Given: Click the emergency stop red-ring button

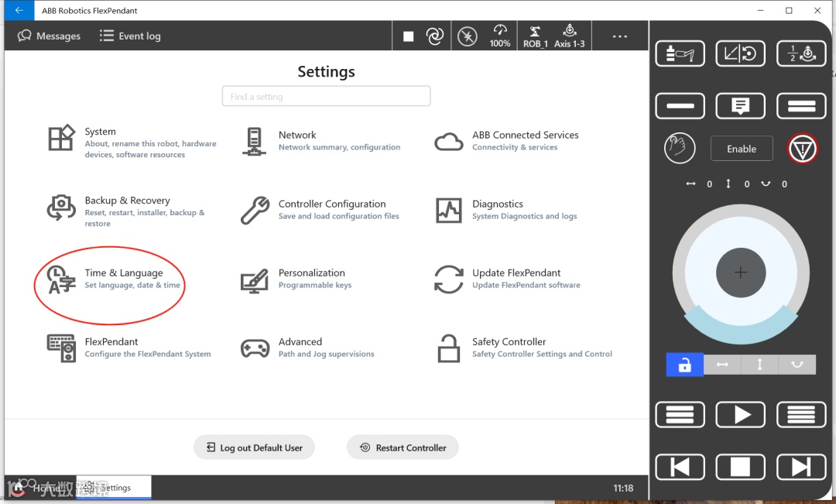Looking at the screenshot, I should coord(803,149).
